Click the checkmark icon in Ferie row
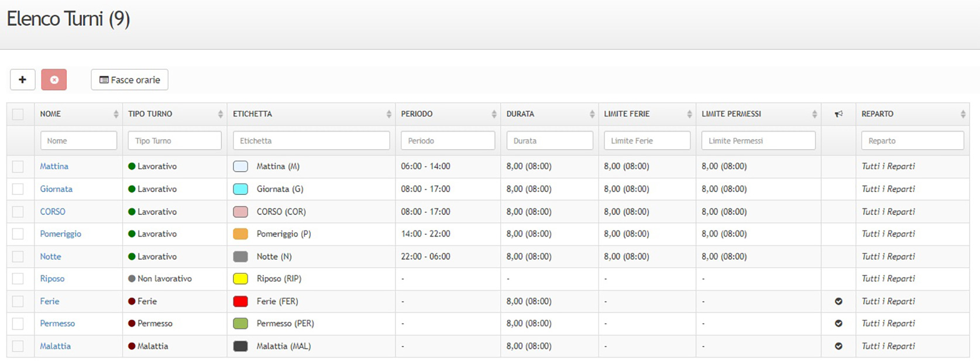This screenshot has height=364, width=980. (838, 301)
